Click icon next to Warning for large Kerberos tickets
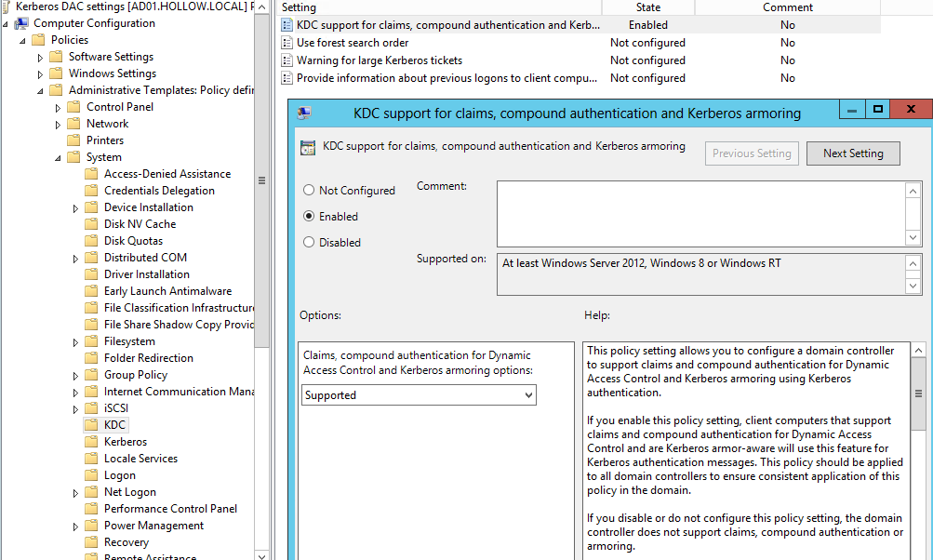 pyautogui.click(x=287, y=60)
